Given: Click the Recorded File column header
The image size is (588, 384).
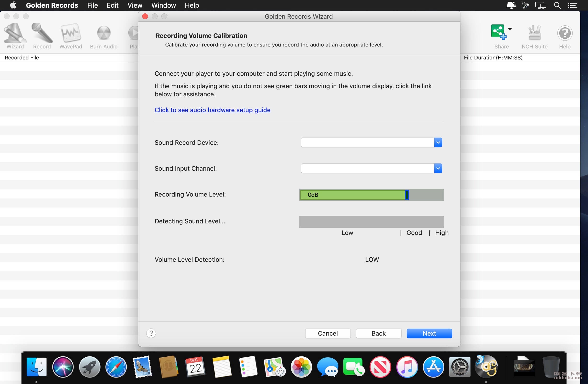Looking at the screenshot, I should click(x=22, y=57).
